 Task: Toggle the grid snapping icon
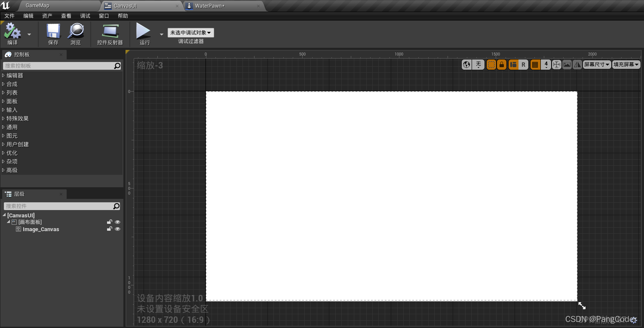[535, 65]
